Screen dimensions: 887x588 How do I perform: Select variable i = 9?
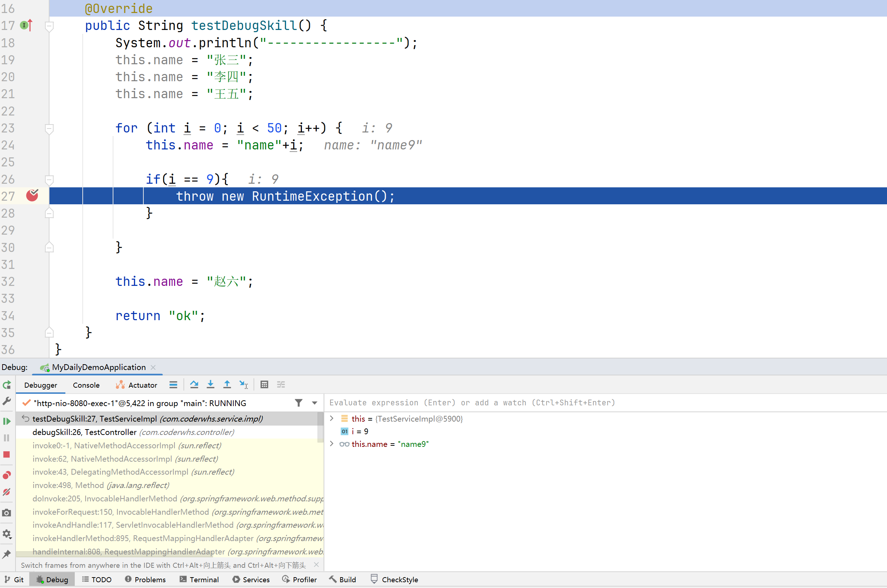pyautogui.click(x=354, y=431)
